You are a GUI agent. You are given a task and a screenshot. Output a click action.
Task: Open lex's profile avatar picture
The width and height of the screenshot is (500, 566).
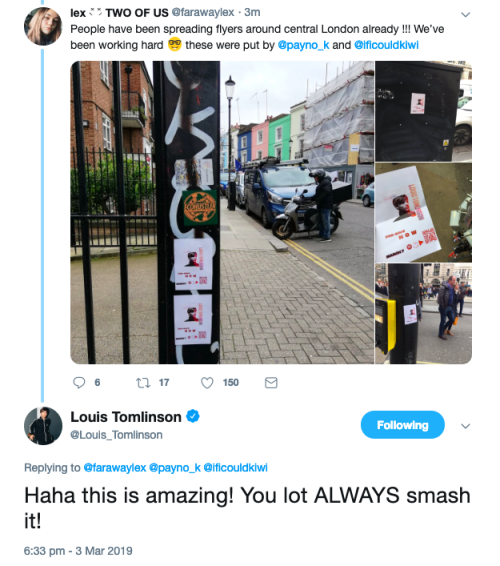(x=43, y=26)
